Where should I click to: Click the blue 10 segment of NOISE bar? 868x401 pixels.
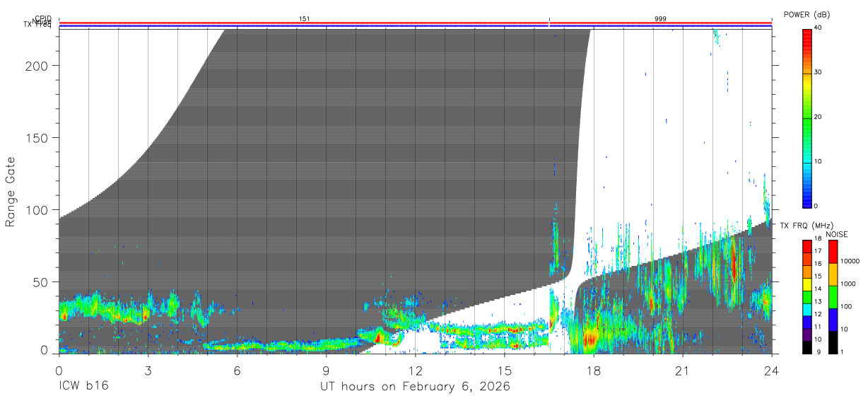[x=832, y=320]
